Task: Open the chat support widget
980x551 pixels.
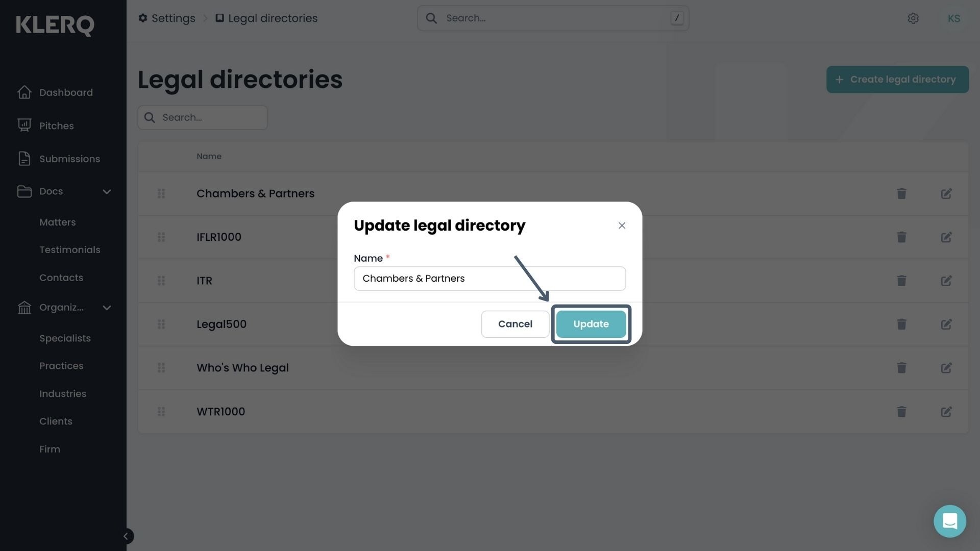Action: pyautogui.click(x=949, y=521)
